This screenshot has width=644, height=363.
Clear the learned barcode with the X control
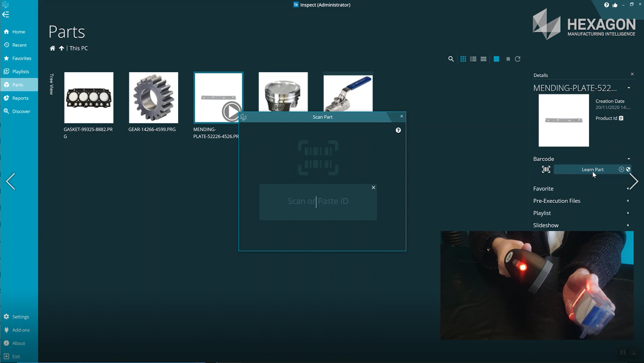click(x=621, y=169)
